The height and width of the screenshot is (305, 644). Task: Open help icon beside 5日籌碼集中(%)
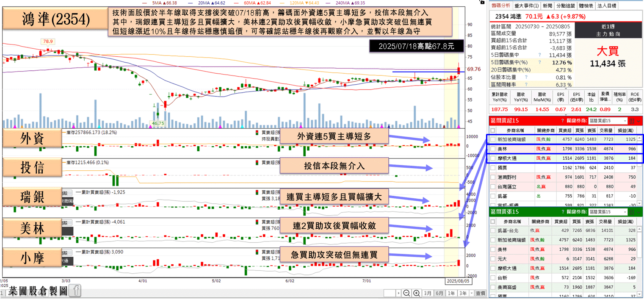[539, 62]
